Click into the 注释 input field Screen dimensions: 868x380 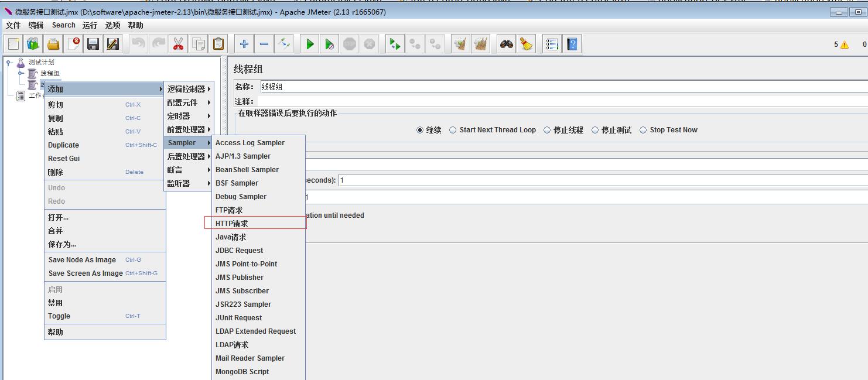(563, 101)
